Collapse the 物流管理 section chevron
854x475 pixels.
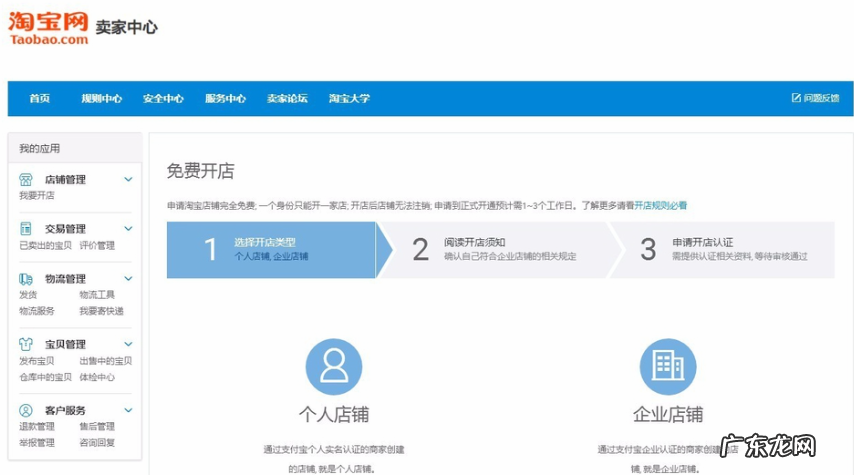pyautogui.click(x=128, y=278)
